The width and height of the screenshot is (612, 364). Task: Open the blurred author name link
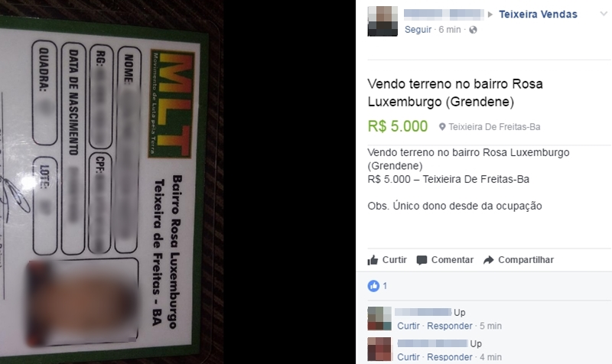(444, 15)
